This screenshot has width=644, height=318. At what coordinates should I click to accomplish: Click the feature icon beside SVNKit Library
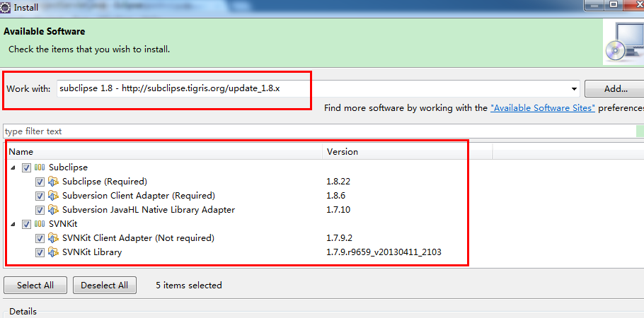click(53, 252)
